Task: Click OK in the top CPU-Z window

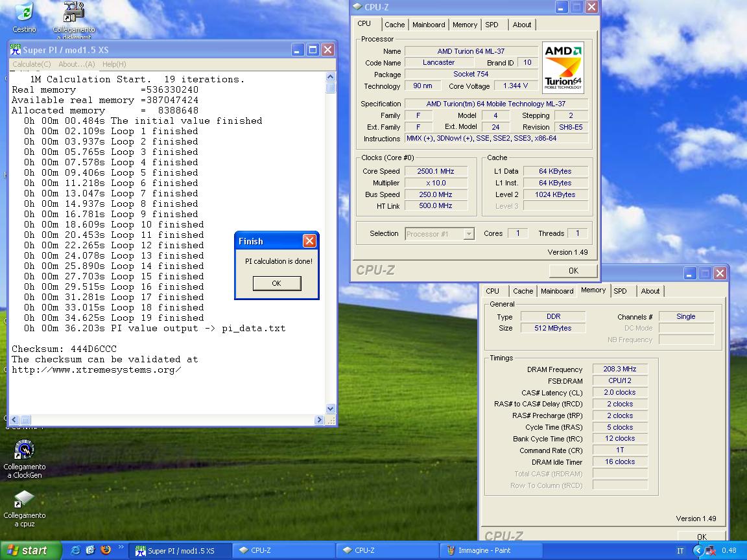Action: (x=574, y=270)
